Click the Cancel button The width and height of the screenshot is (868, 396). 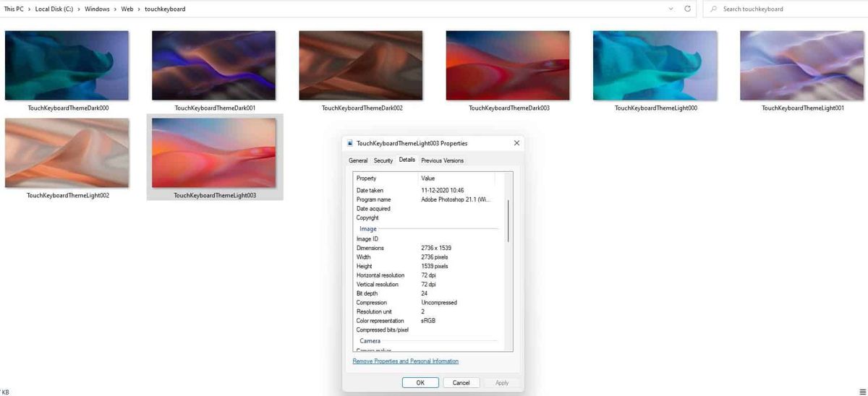tap(461, 382)
